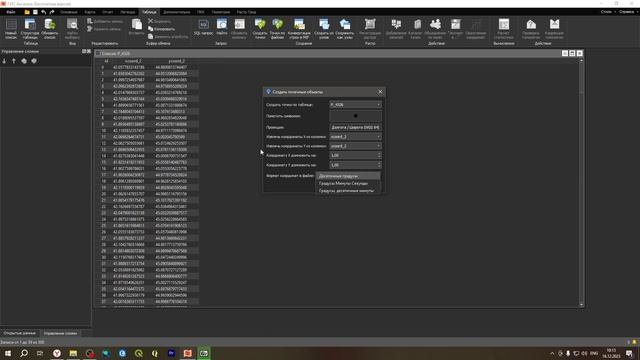Screen dimensions: 640x360
Task: Click taskbar search magnifier icon
Action: [24, 353]
